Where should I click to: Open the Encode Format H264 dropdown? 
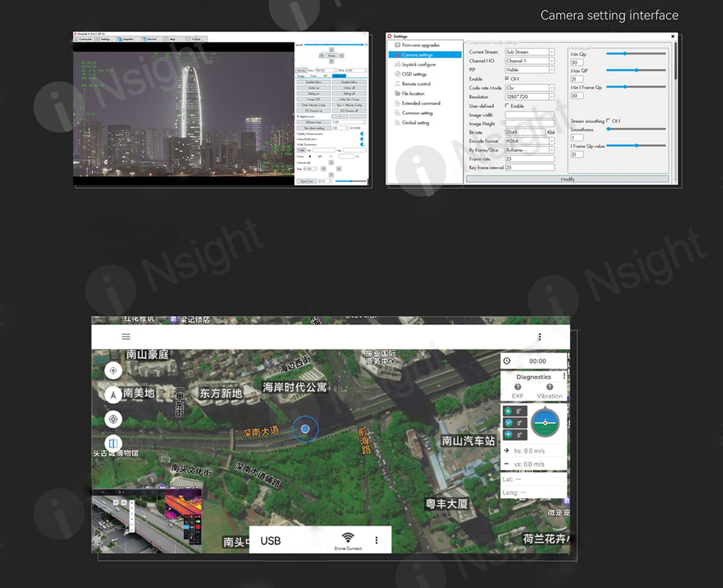(552, 141)
